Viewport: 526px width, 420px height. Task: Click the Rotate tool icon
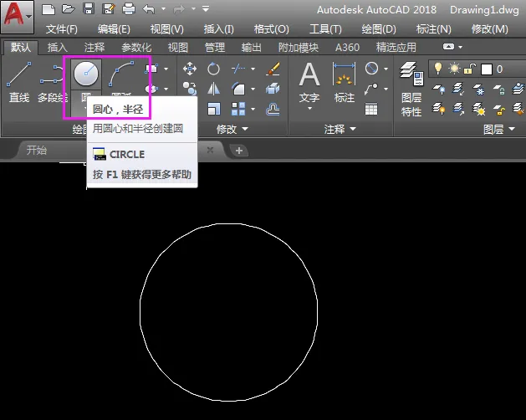(213, 69)
